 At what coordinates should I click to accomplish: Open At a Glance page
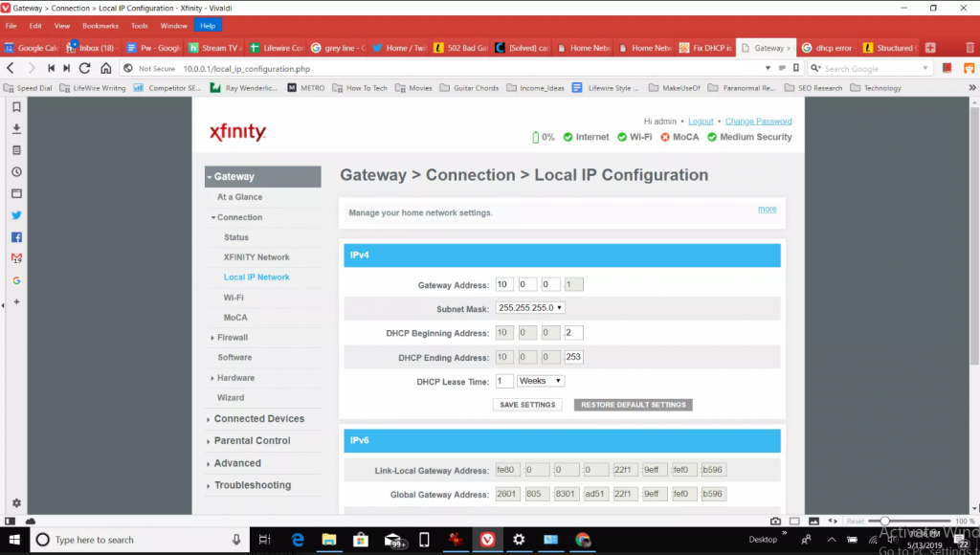(x=239, y=197)
